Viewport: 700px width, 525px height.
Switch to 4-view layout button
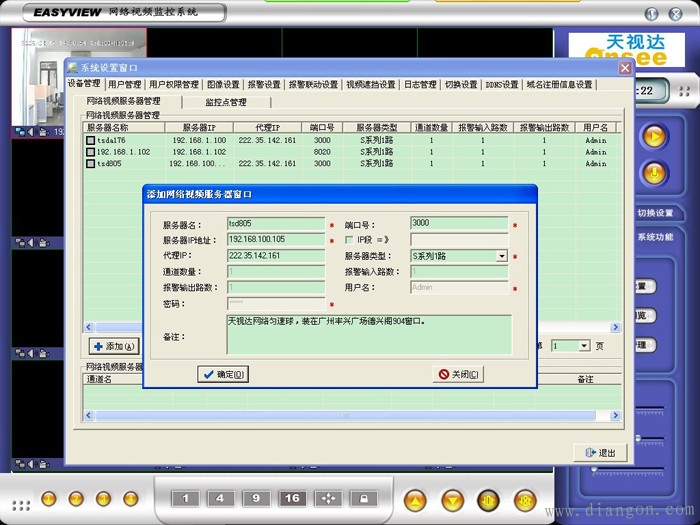[x=220, y=499]
